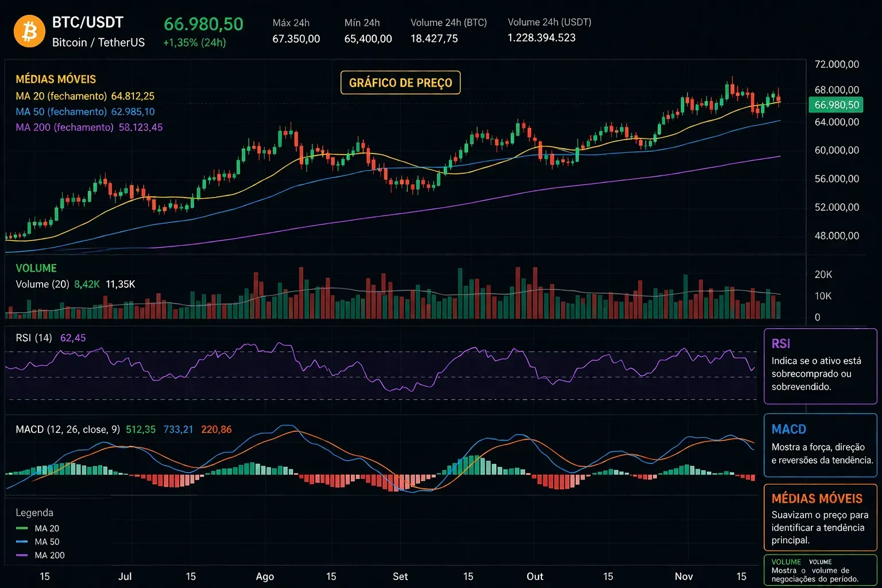Click the 48.000,00 price axis label

[837, 236]
